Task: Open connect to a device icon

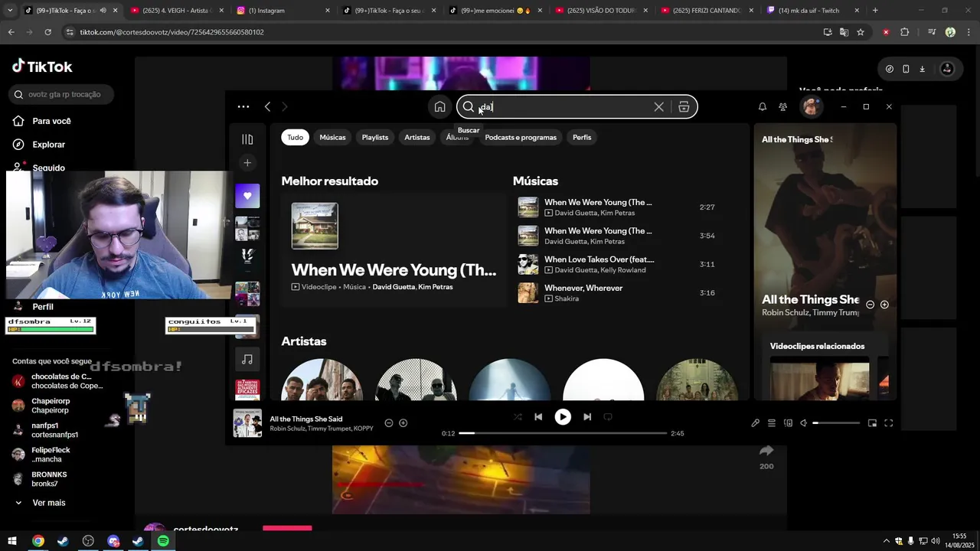Action: 788,423
